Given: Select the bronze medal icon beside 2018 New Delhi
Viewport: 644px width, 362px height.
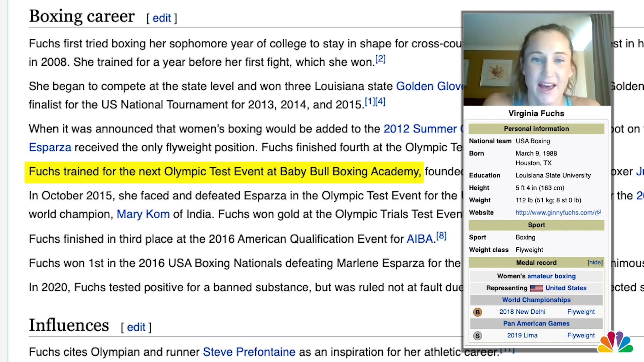Looking at the screenshot, I should (477, 312).
